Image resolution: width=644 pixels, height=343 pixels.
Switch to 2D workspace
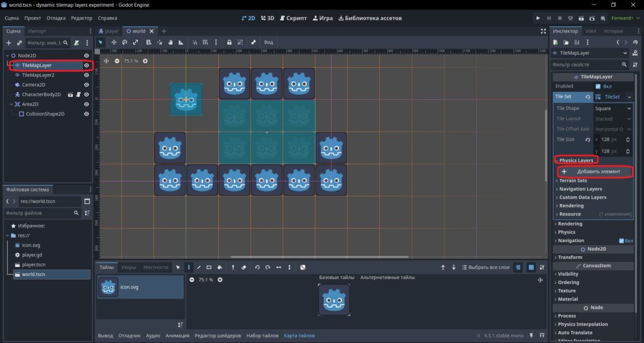point(248,18)
